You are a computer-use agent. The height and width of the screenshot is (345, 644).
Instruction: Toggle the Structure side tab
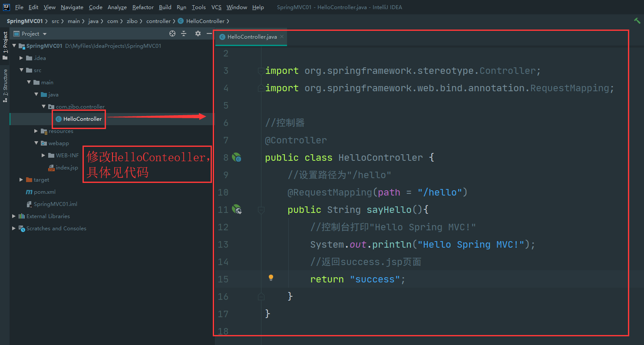click(5, 86)
